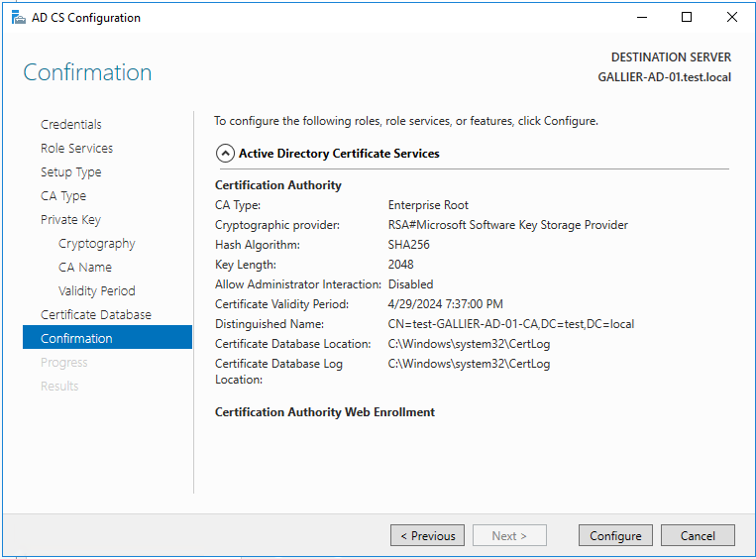Image resolution: width=756 pixels, height=559 pixels.
Task: Click the Confirmation page title
Action: tap(87, 72)
